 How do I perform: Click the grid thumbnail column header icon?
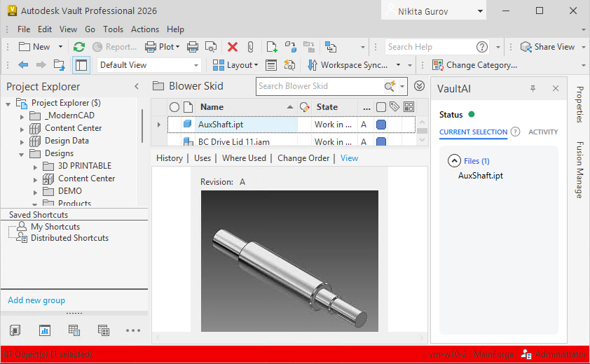click(409, 107)
